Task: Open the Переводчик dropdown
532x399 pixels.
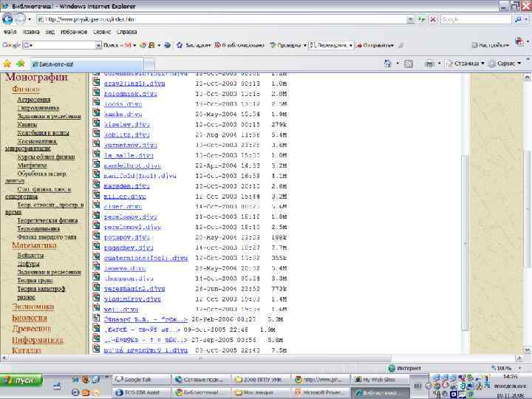Action: [x=350, y=45]
